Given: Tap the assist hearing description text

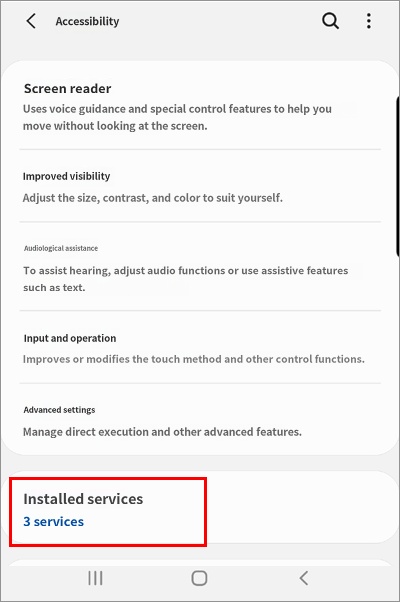Looking at the screenshot, I should [x=185, y=279].
